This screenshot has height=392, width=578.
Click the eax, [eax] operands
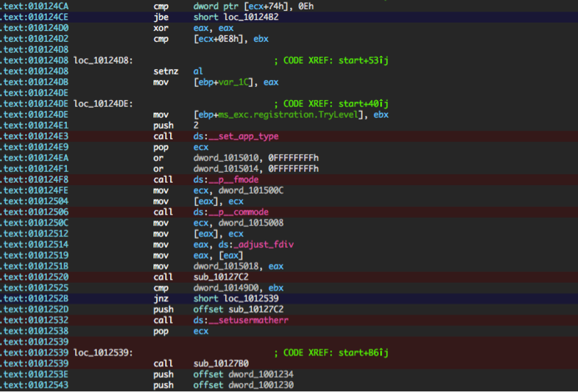(218, 255)
